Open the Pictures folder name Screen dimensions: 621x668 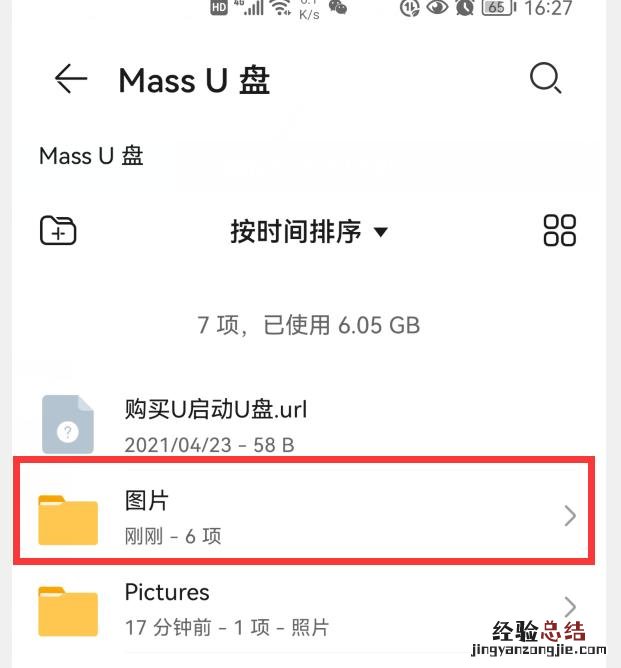[167, 592]
